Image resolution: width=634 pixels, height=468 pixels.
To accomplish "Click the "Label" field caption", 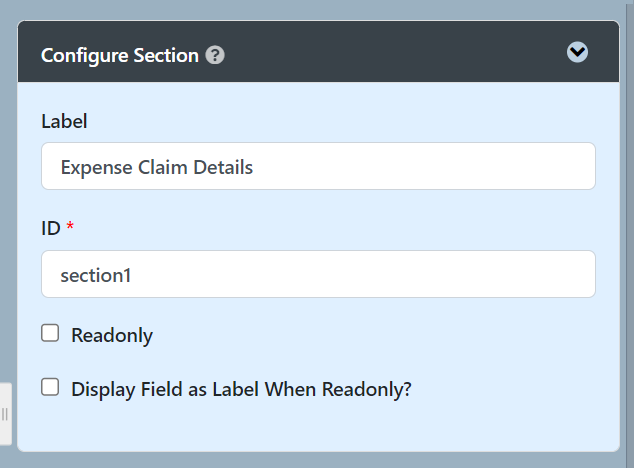I will click(x=64, y=121).
